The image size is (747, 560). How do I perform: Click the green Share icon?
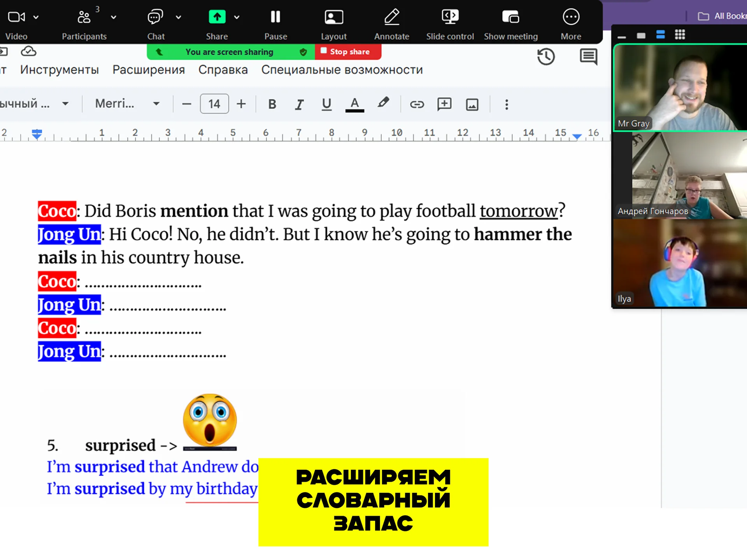click(x=217, y=17)
